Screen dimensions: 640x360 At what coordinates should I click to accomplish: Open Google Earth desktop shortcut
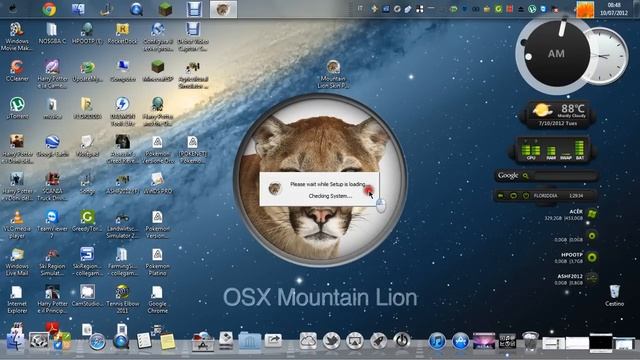[x=52, y=146]
